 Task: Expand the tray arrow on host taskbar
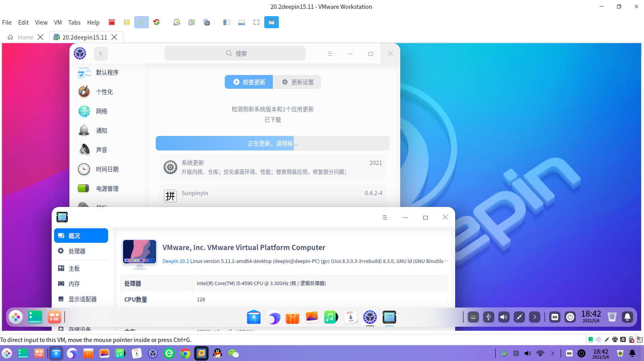click(552, 353)
